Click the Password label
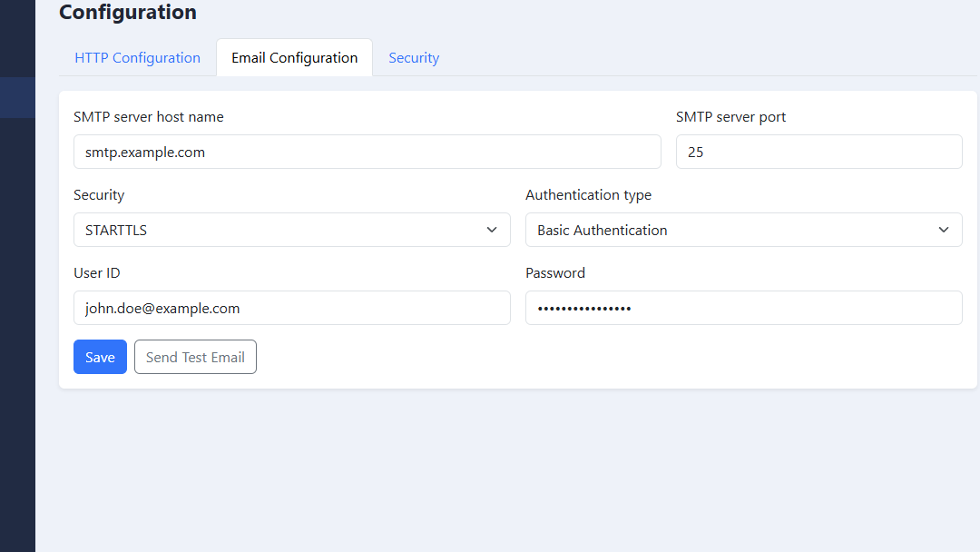Image resolution: width=980 pixels, height=552 pixels. tap(555, 273)
